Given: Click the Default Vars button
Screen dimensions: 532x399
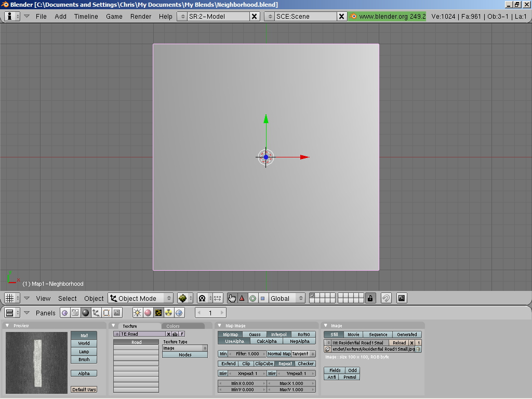Looking at the screenshot, I should [x=84, y=390].
